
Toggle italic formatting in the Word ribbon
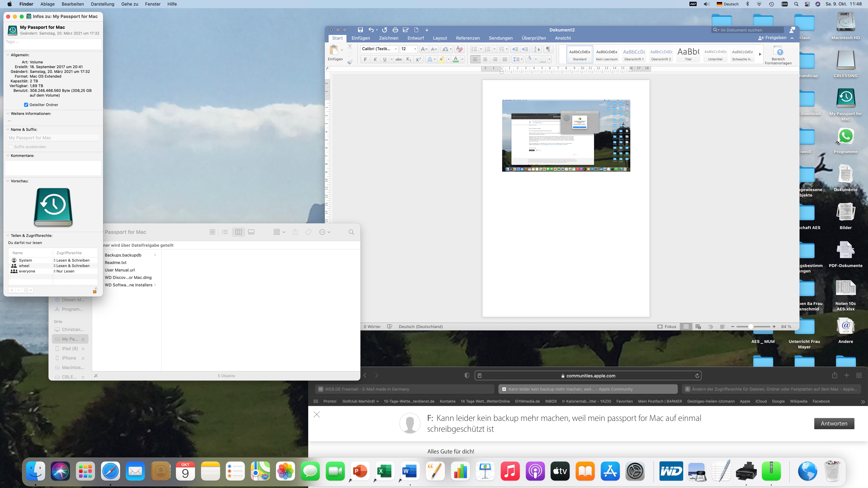375,59
